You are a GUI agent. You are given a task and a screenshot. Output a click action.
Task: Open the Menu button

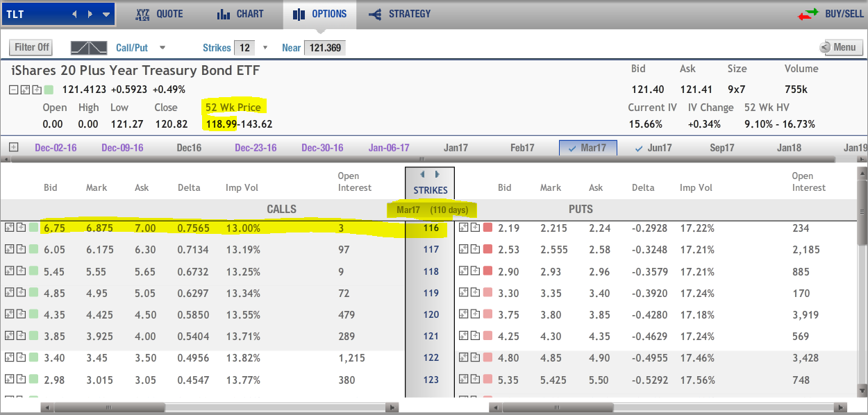[x=838, y=47]
